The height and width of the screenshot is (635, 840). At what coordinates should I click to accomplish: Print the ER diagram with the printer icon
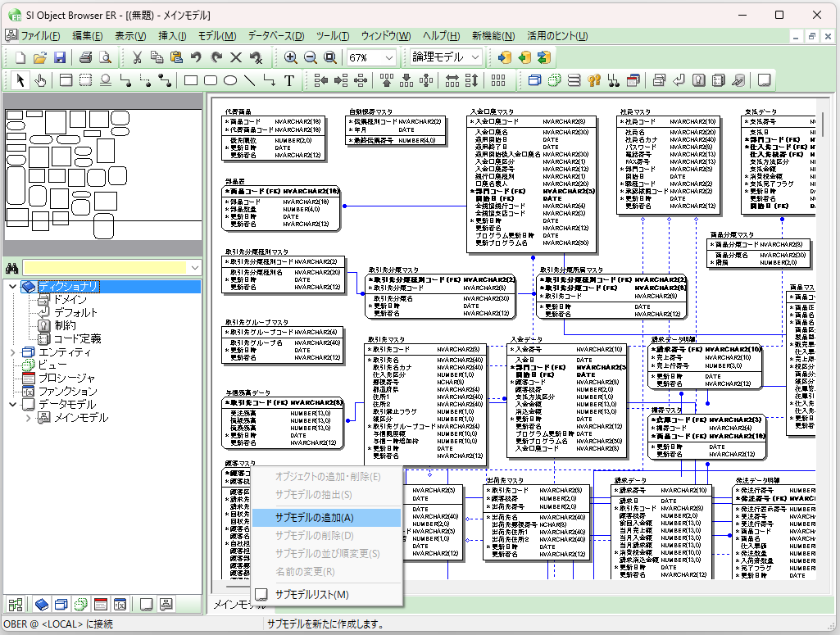tap(86, 57)
